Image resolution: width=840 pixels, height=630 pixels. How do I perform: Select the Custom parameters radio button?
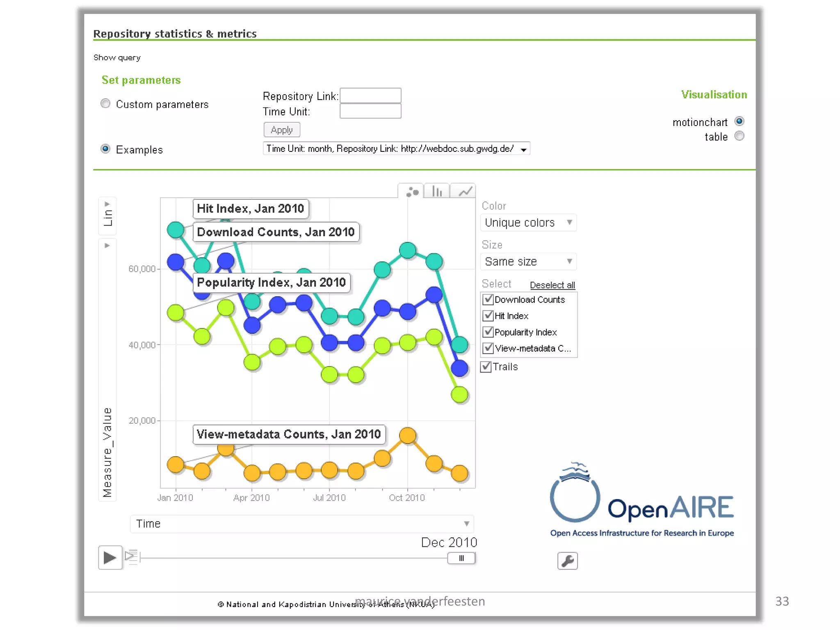105,103
